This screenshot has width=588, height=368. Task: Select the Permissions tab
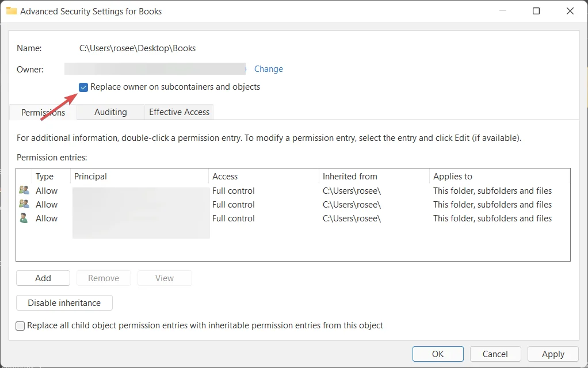43,113
